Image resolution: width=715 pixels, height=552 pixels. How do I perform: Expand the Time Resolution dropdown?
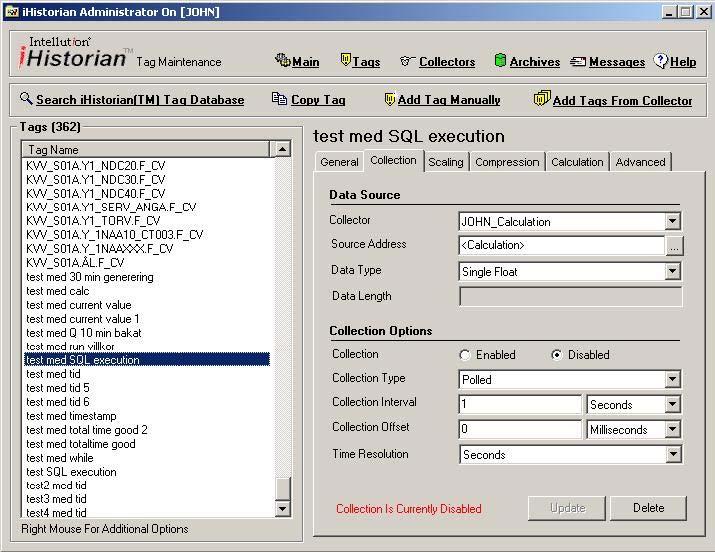[672, 454]
